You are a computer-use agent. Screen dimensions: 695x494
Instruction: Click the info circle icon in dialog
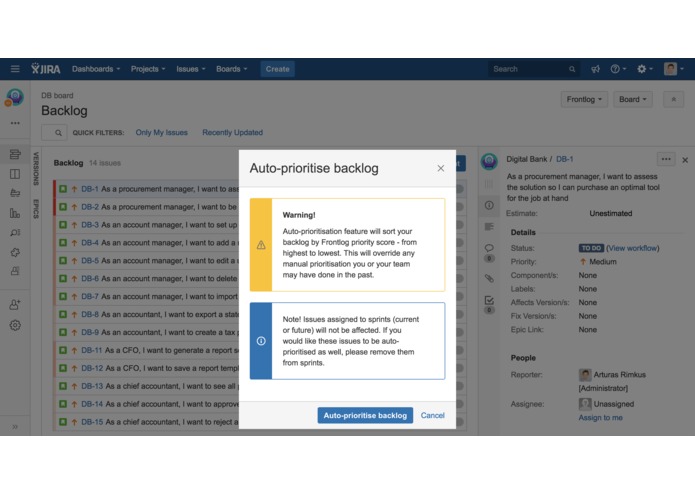(261, 341)
